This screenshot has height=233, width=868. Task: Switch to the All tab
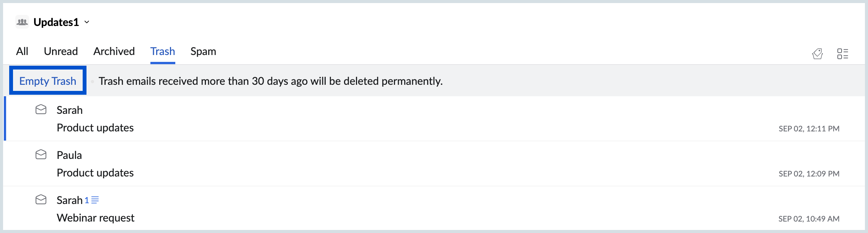tap(22, 51)
